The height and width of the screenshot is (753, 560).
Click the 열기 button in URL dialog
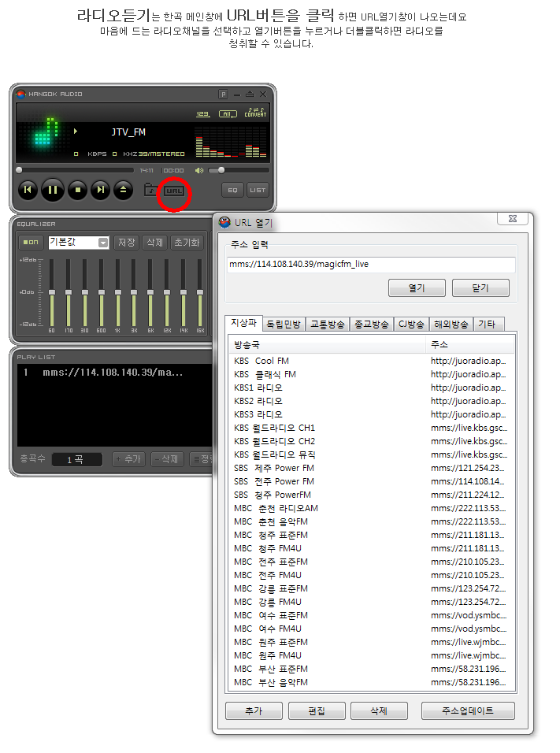pyautogui.click(x=417, y=287)
